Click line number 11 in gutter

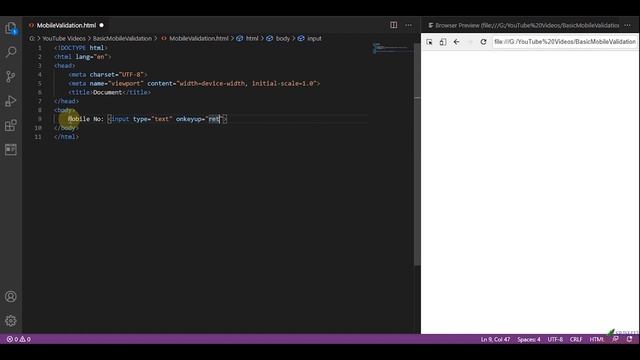pyautogui.click(x=38, y=137)
